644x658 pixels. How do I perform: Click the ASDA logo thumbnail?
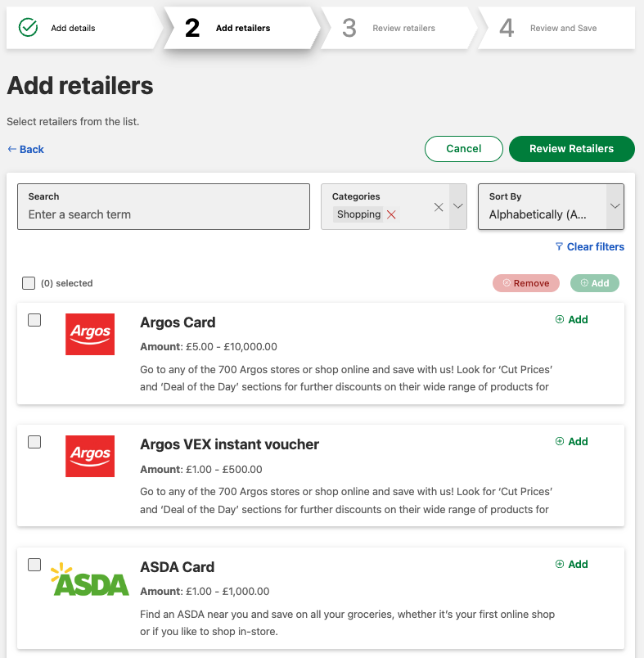[x=90, y=579]
